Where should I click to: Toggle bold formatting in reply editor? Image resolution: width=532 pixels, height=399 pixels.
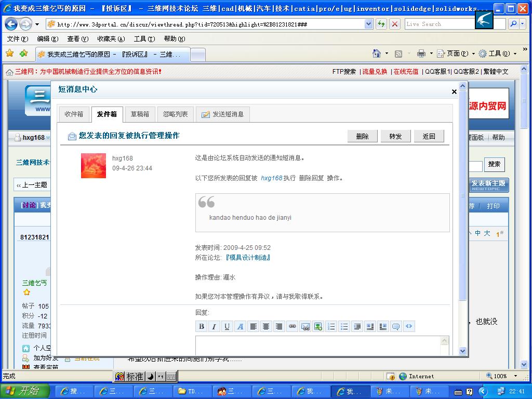click(202, 326)
